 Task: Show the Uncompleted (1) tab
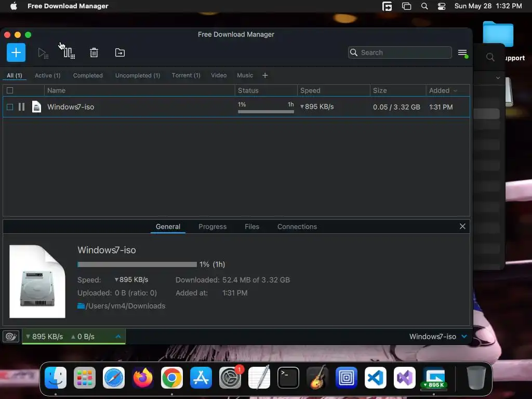coord(137,75)
